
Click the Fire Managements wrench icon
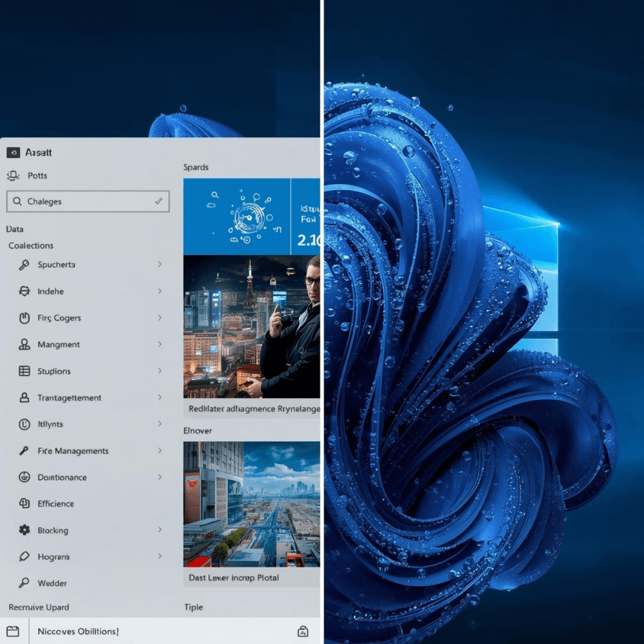click(24, 451)
